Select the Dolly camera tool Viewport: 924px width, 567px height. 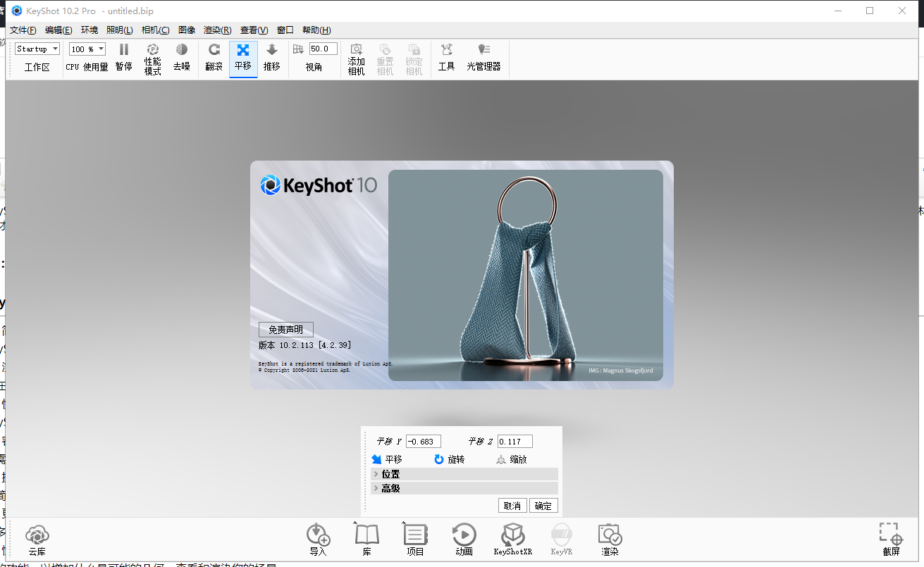tap(272, 50)
